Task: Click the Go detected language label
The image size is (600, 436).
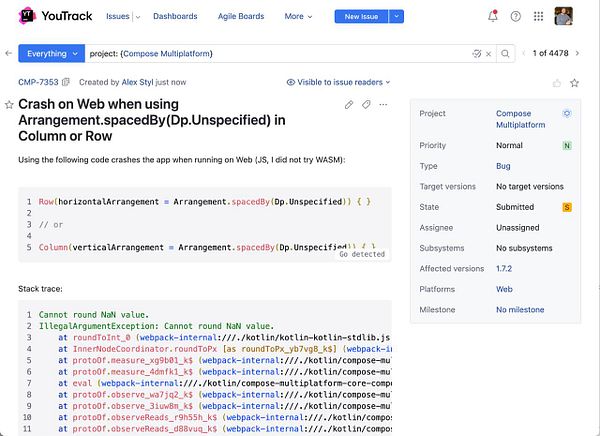Action: tap(362, 255)
